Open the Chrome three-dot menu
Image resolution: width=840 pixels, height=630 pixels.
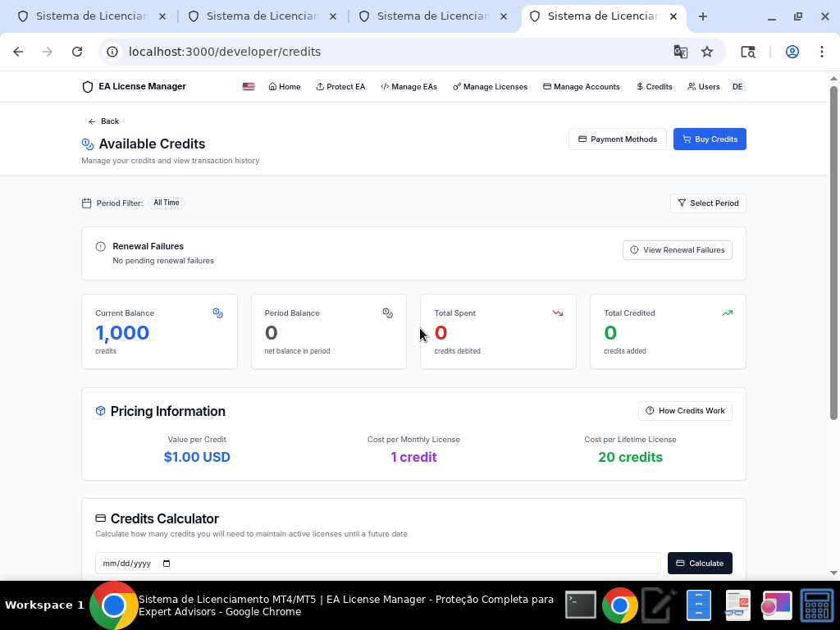pyautogui.click(x=822, y=52)
